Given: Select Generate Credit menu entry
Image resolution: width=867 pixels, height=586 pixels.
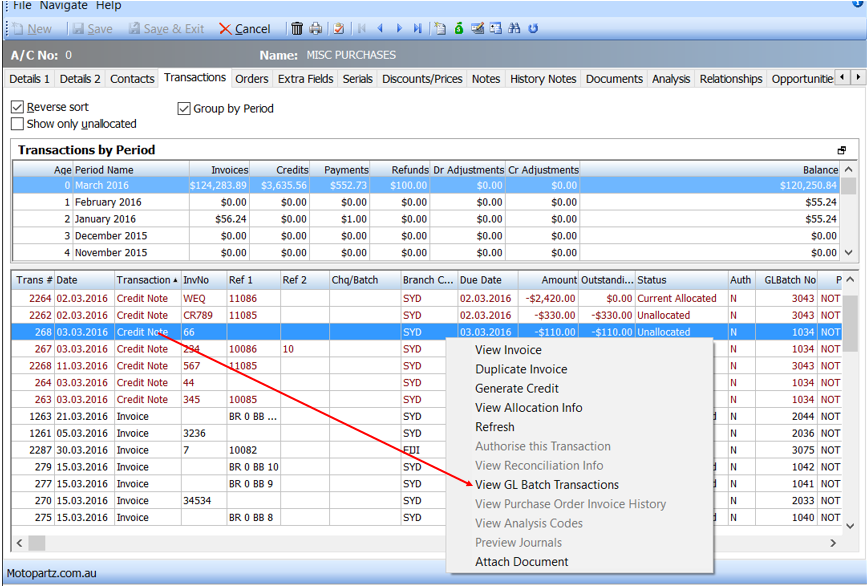Looking at the screenshot, I should (517, 389).
